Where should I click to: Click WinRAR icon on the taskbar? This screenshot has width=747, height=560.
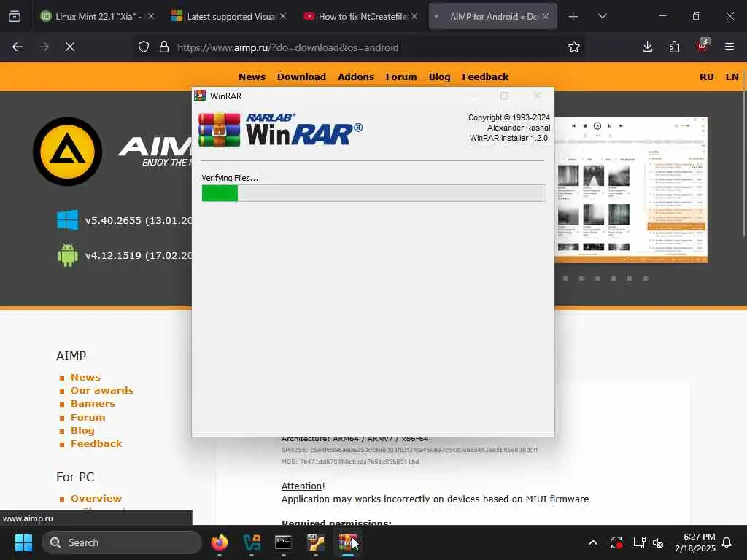(348, 542)
